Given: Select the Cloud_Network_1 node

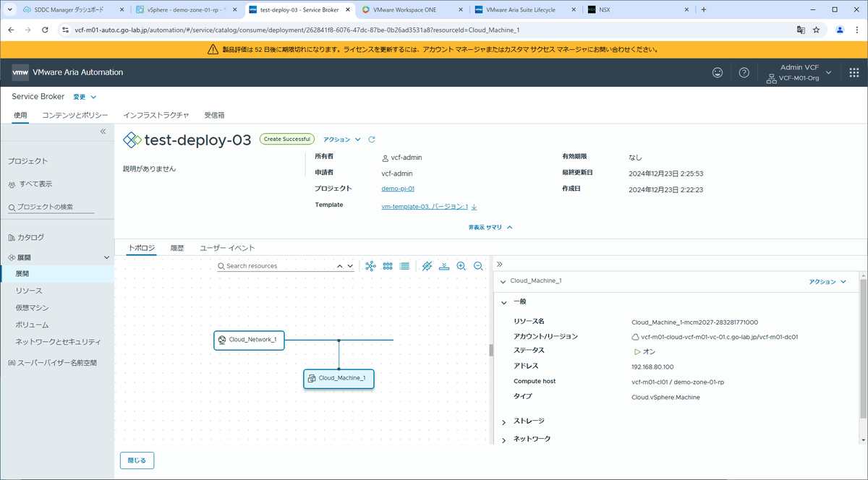Looking at the screenshot, I should [249, 340].
